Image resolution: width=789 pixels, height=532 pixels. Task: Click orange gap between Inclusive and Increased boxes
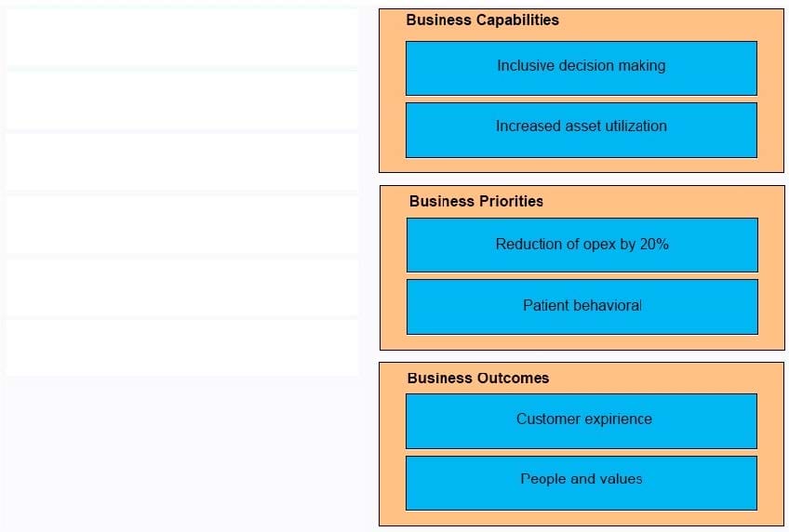click(x=582, y=100)
